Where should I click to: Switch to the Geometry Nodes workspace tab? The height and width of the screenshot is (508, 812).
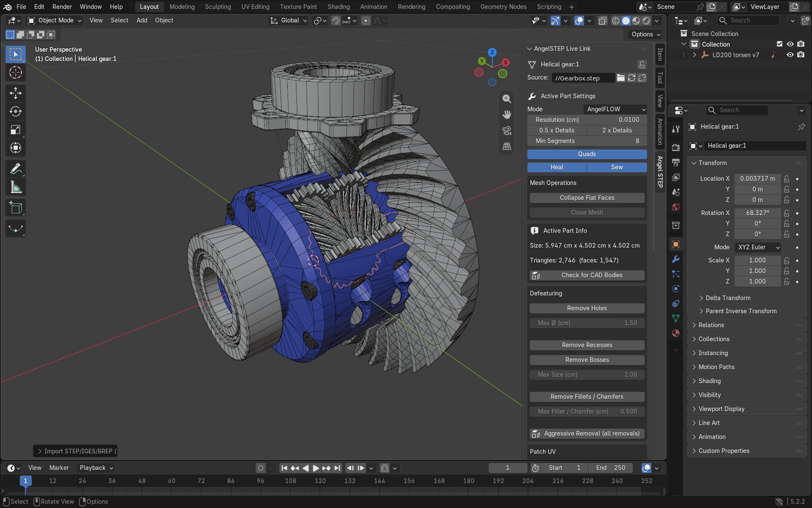(503, 7)
